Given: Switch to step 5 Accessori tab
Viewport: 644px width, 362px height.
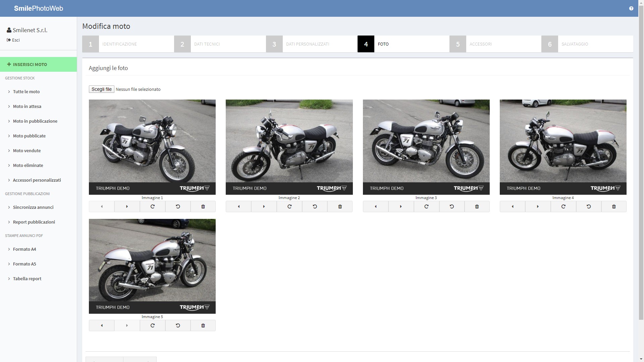Looking at the screenshot, I should pyautogui.click(x=495, y=44).
